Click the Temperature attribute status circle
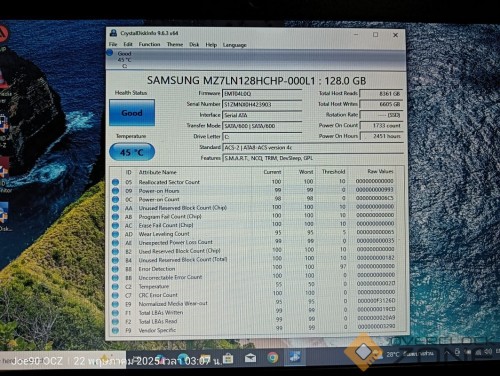The width and height of the screenshot is (500, 376). [x=115, y=286]
